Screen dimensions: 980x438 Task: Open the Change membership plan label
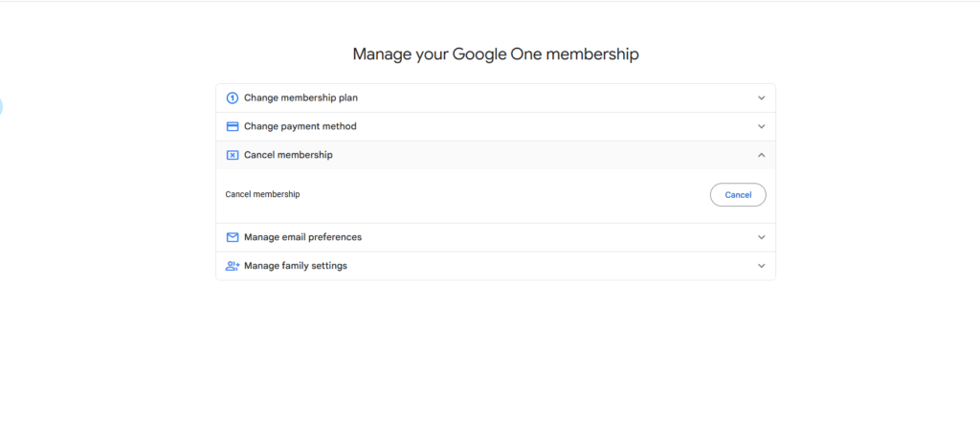[301, 98]
